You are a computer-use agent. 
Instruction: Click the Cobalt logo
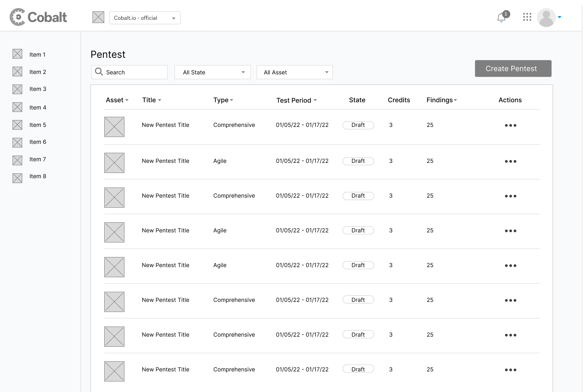pyautogui.click(x=38, y=17)
